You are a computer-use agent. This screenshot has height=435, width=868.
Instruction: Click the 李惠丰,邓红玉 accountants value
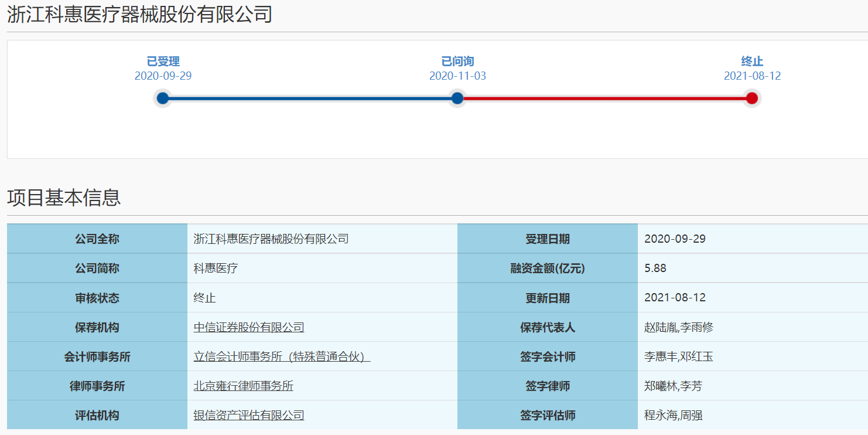[679, 357]
